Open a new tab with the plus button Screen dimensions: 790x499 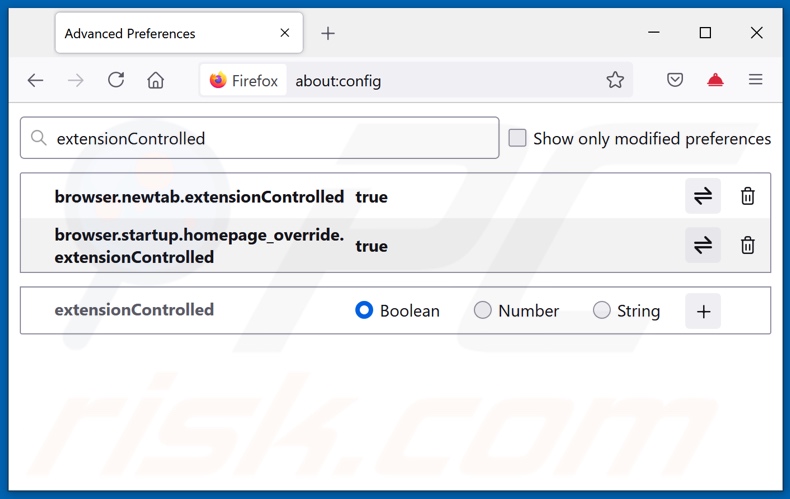(x=328, y=33)
